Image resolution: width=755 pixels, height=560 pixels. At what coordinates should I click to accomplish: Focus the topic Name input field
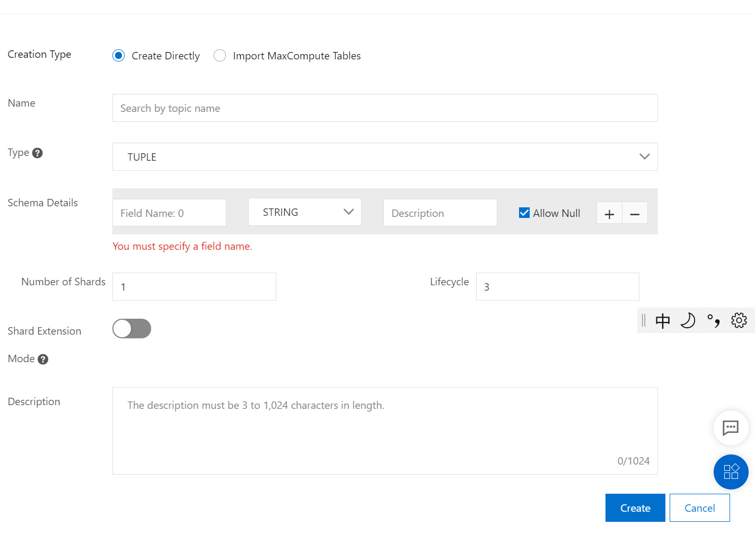385,108
